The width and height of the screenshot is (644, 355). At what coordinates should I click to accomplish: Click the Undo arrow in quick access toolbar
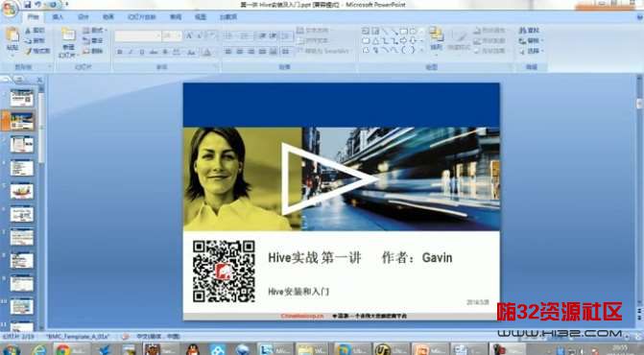point(38,5)
